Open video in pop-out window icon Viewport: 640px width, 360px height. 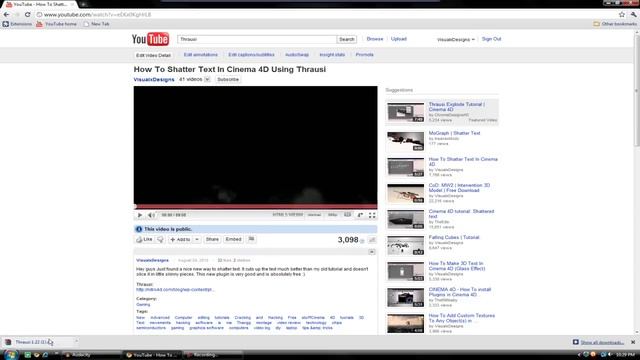click(x=360, y=215)
